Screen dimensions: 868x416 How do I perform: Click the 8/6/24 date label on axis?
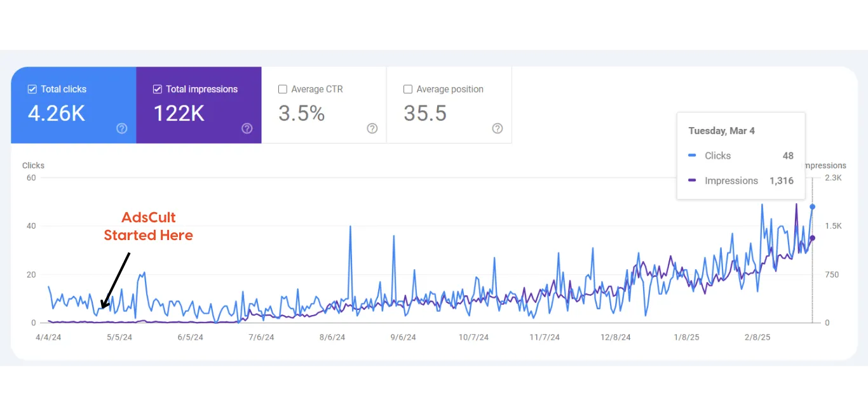click(x=332, y=337)
